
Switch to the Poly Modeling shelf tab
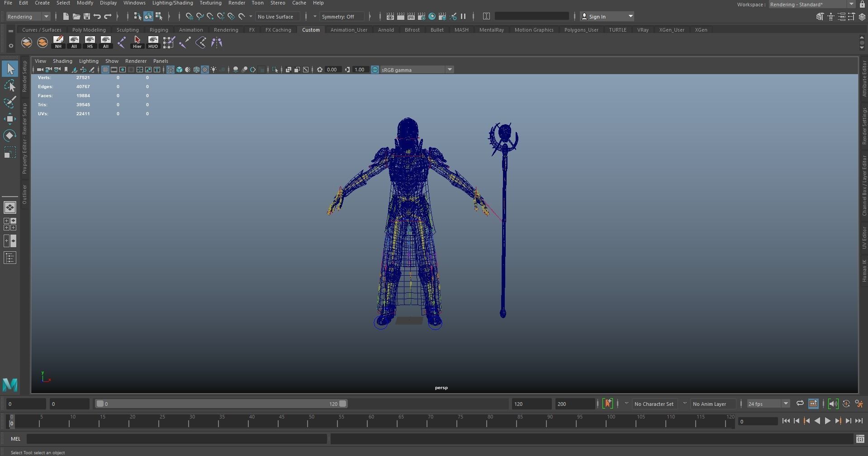pos(89,30)
